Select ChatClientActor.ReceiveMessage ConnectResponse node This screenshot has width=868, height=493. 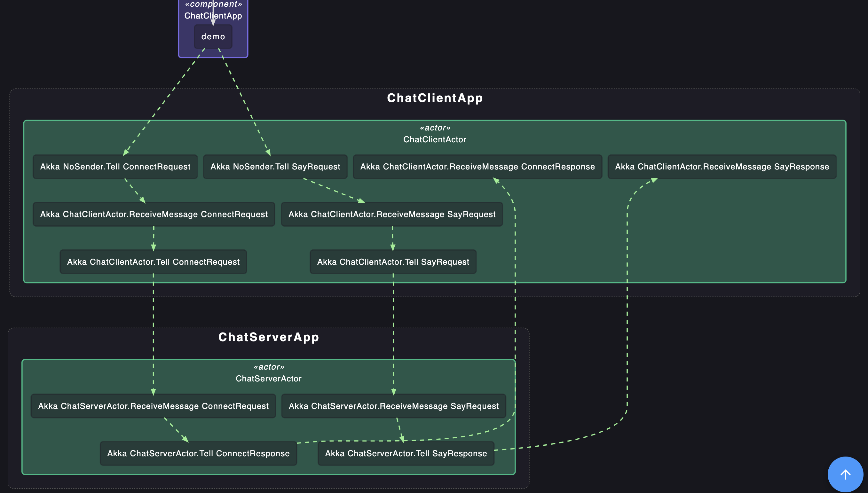click(x=477, y=167)
